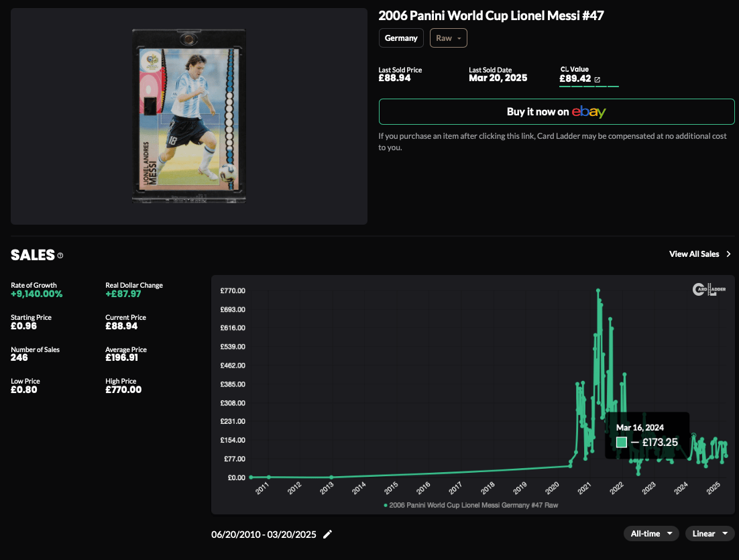Image resolution: width=739 pixels, height=560 pixels.
Task: Click the Low Price £0.80 value
Action: coord(23,390)
